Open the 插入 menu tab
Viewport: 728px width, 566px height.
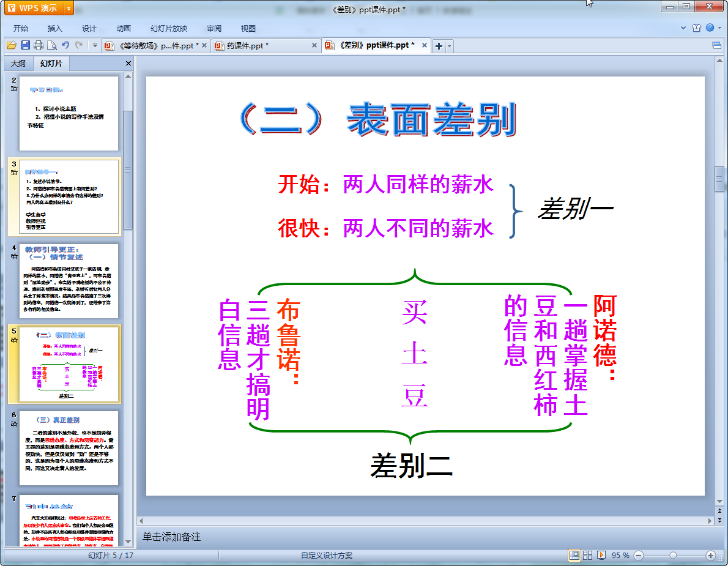[55, 28]
